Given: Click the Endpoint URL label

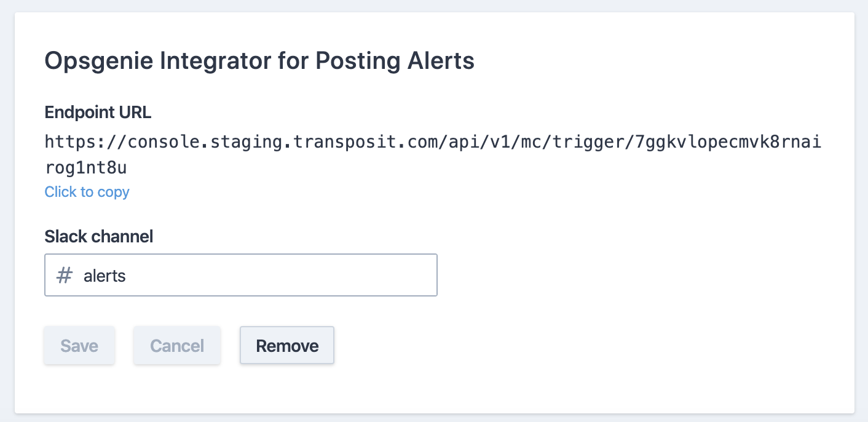Looking at the screenshot, I should tap(98, 113).
